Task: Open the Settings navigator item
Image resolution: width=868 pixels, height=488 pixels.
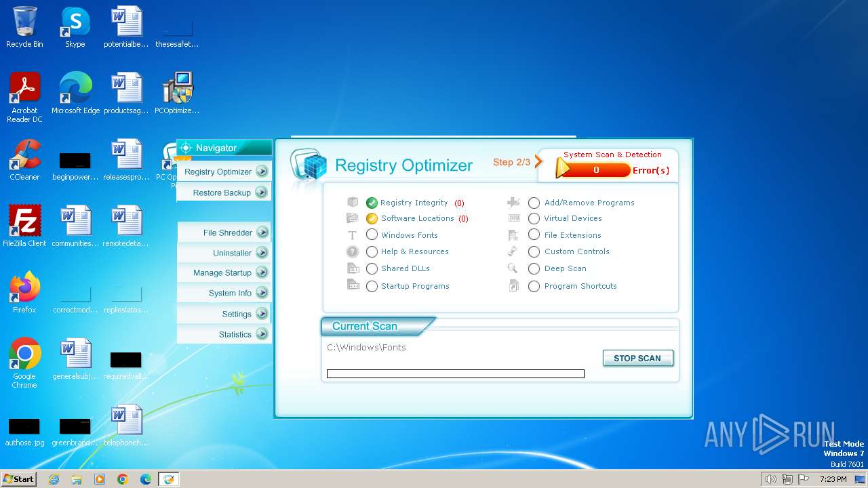Action: pos(224,314)
